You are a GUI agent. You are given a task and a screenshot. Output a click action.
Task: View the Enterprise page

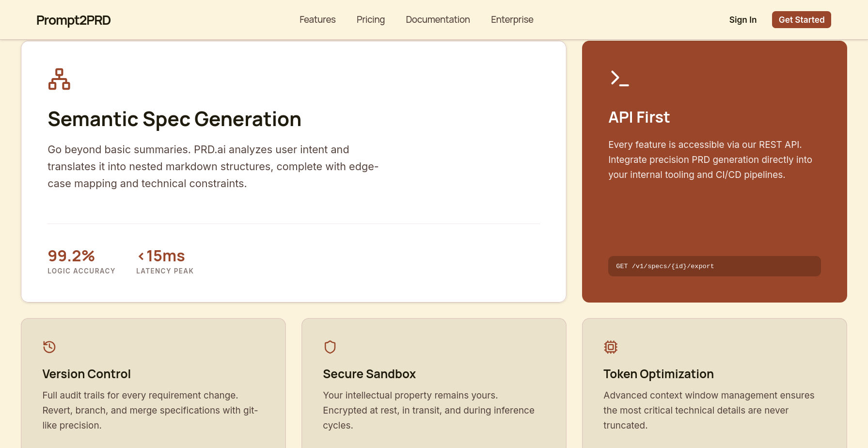(x=512, y=19)
